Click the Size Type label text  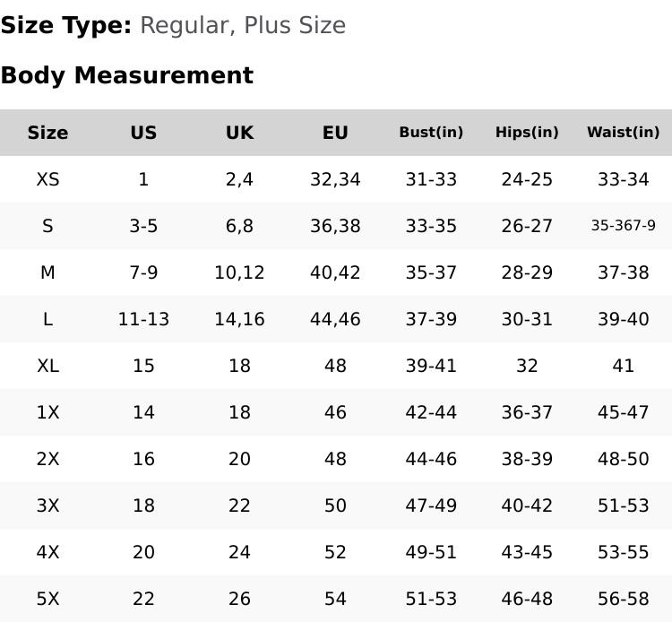(66, 25)
